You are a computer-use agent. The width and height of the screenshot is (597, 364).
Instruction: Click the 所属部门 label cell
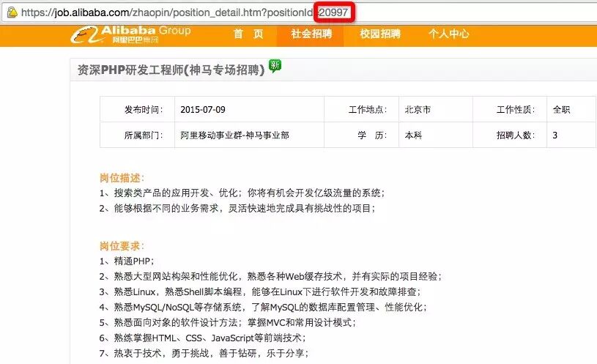[138, 135]
